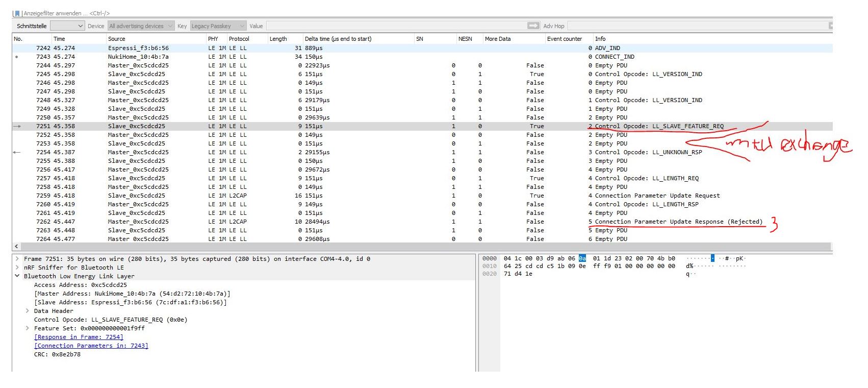This screenshot has width=868, height=388.
Task: Sort by the Length column header
Action: click(285, 39)
